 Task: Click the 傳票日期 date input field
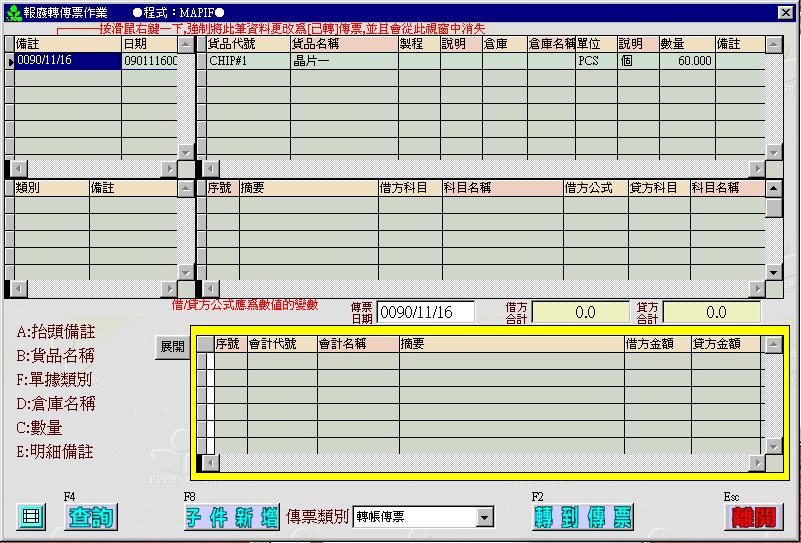(425, 313)
